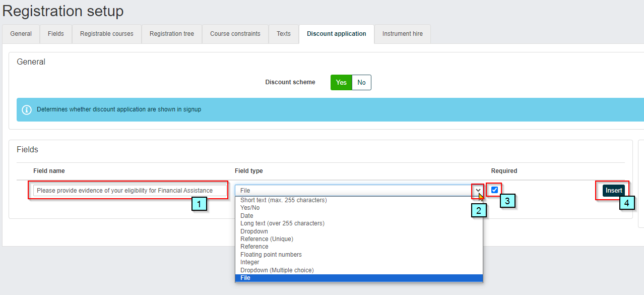Click the info icon in the blue banner

point(27,109)
